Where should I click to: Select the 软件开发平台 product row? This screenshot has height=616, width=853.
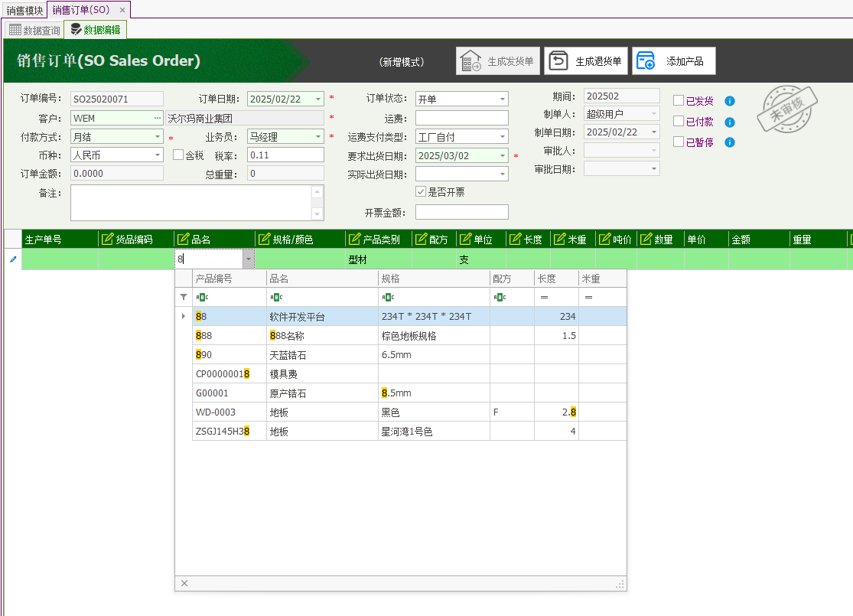click(x=409, y=317)
